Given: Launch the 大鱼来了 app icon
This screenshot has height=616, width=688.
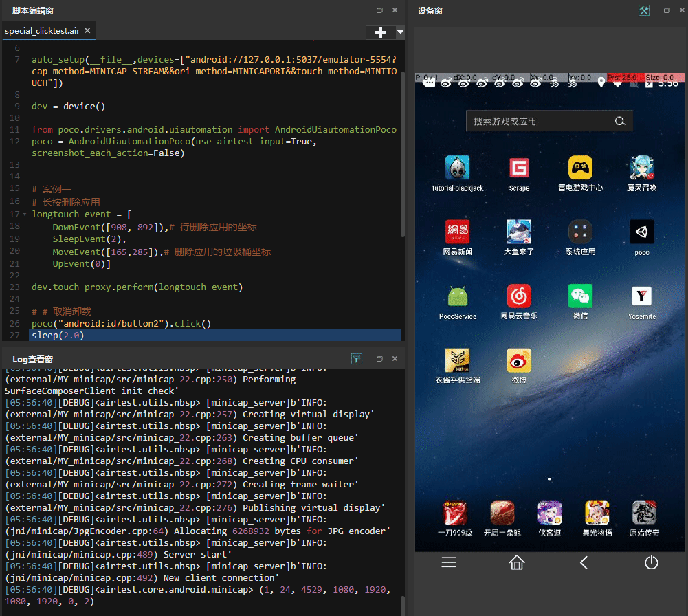Looking at the screenshot, I should pos(519,232).
